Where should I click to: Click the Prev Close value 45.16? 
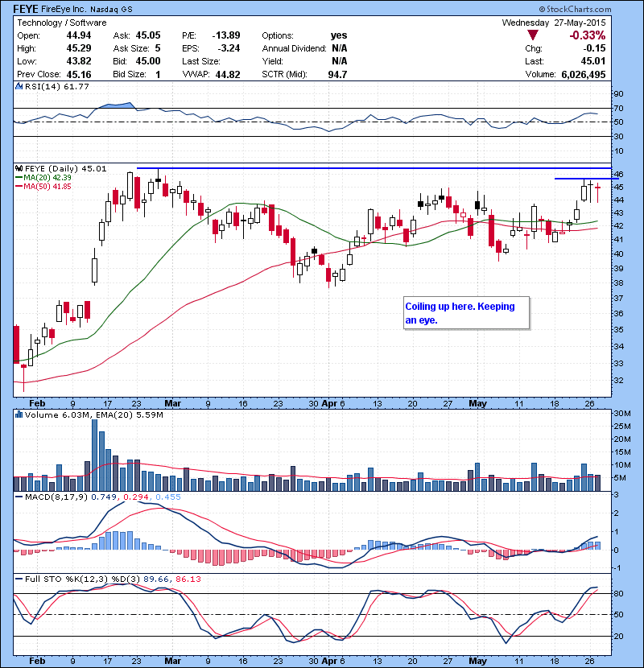tap(79, 75)
